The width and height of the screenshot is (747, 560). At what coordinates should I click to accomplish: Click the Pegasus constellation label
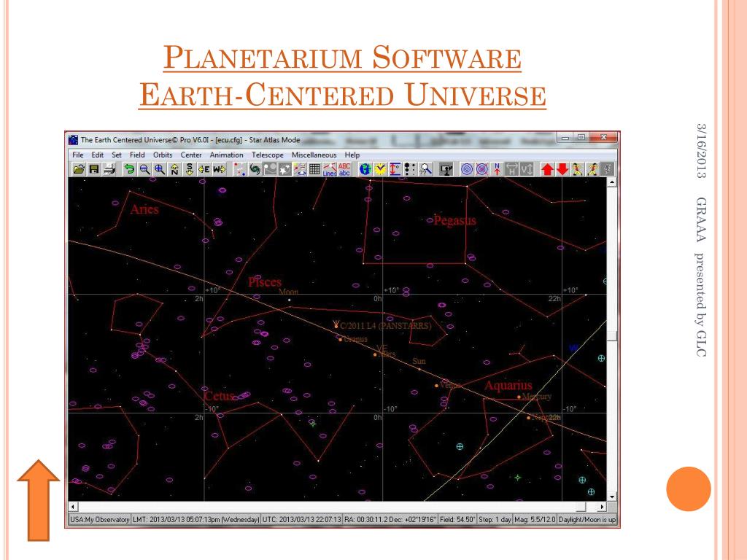point(454,220)
